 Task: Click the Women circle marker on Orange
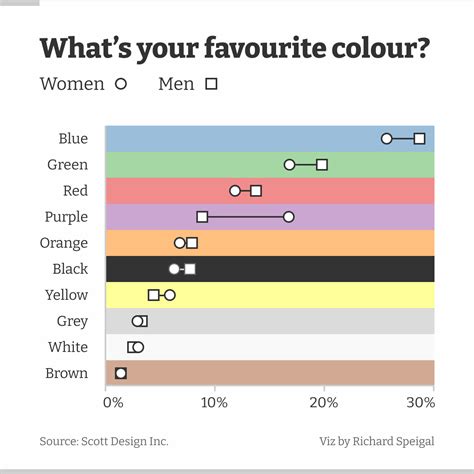tap(179, 243)
